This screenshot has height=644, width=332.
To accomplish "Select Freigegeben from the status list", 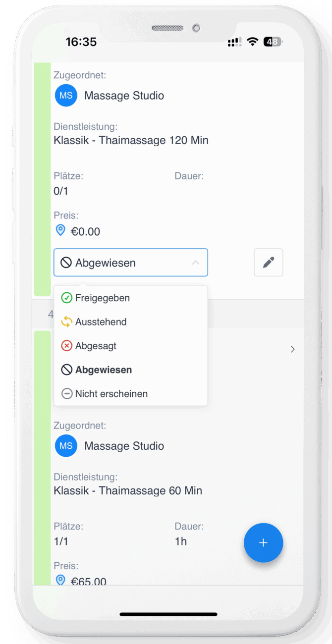I will [x=131, y=298].
